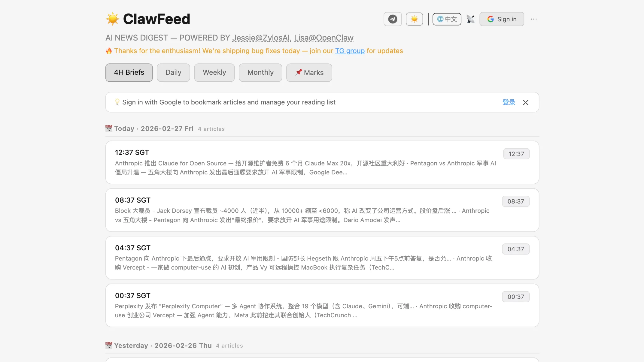Open the 12:37 SGT Claude article
Screen dimensions: 644x362
322,162
